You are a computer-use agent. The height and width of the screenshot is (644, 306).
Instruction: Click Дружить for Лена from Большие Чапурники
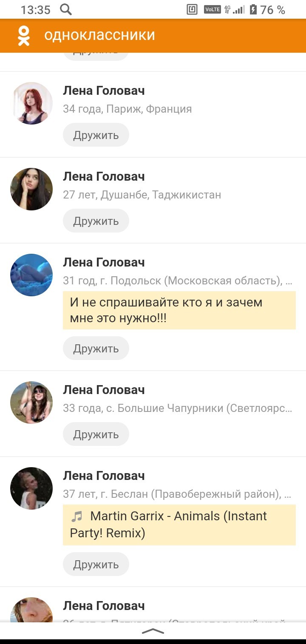coord(96,434)
